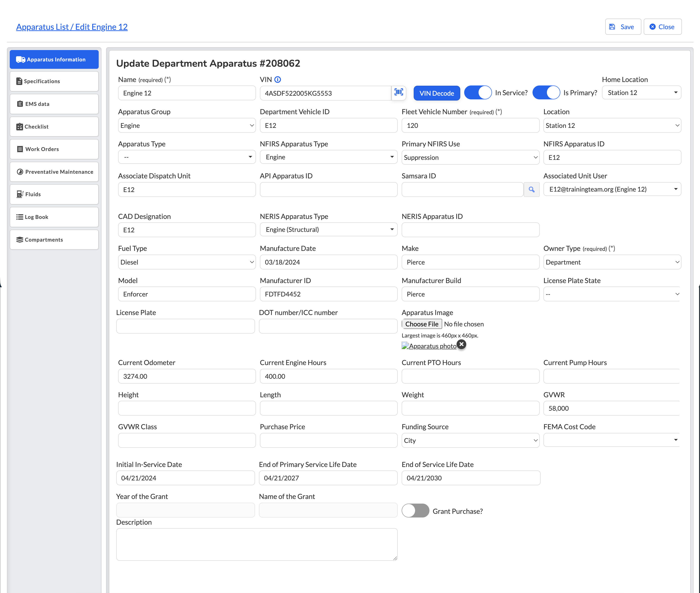Click the Save button
The height and width of the screenshot is (593, 700).
[623, 27]
